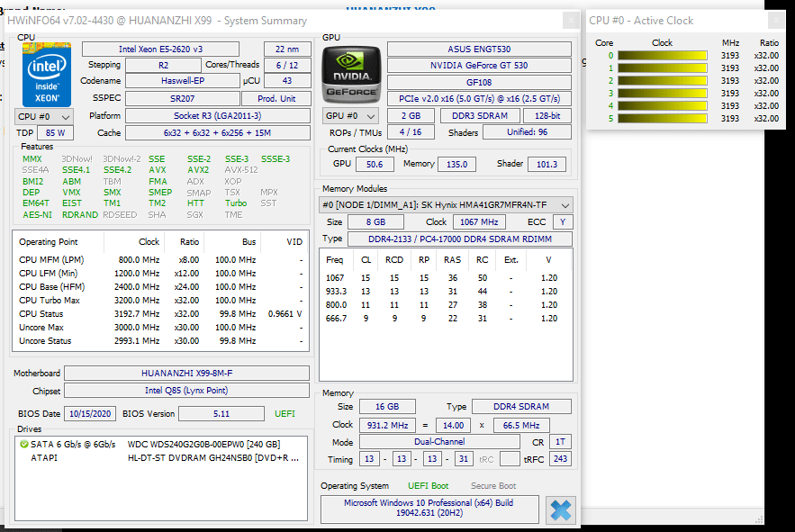Click the CPU Base (HFM) row

pyautogui.click(x=161, y=286)
